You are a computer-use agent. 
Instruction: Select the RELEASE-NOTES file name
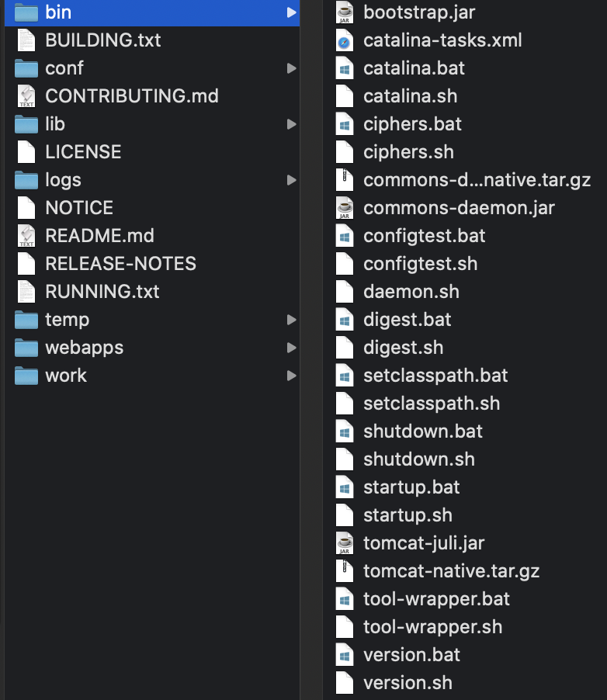pyautogui.click(x=120, y=264)
